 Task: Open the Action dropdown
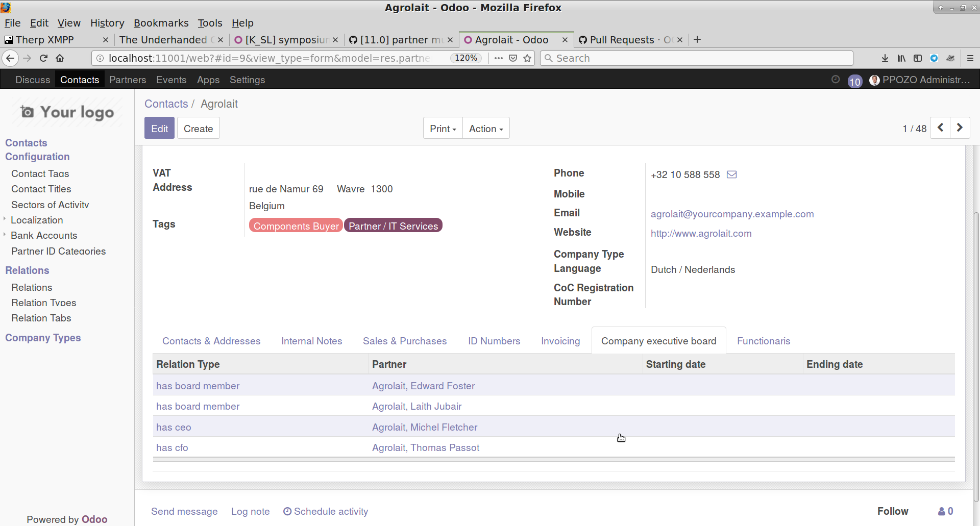coord(486,128)
